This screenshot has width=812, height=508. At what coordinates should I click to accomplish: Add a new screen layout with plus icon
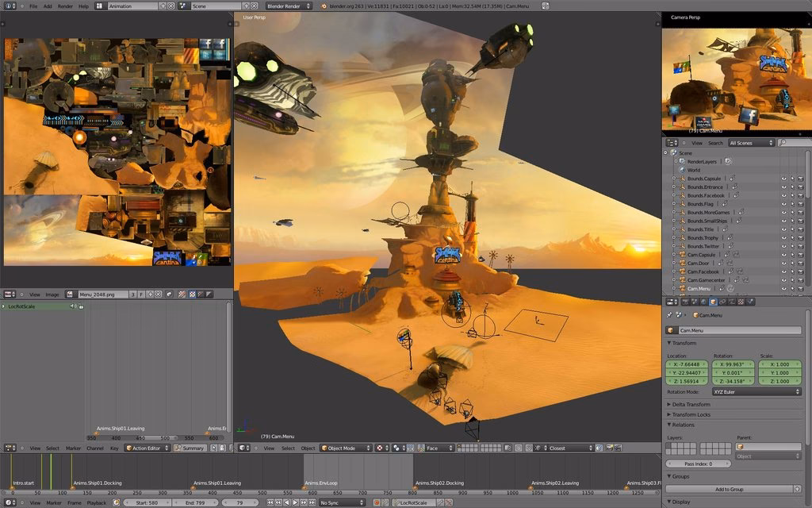(163, 6)
